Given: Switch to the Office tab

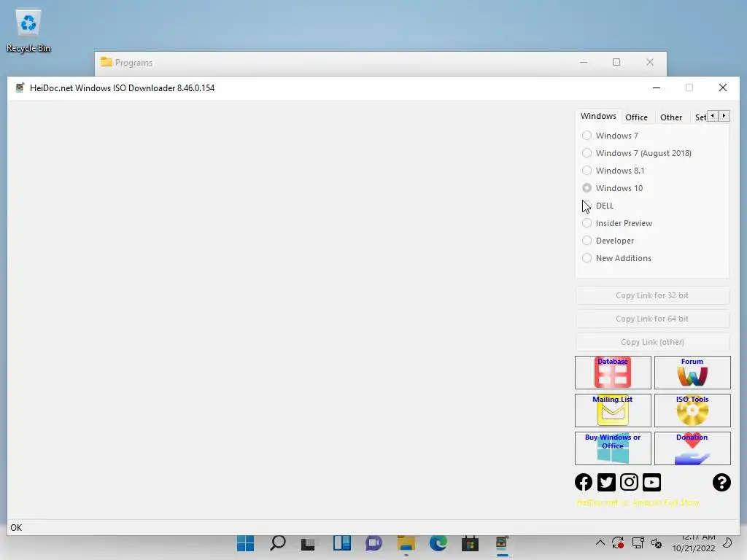Looking at the screenshot, I should click(x=636, y=117).
